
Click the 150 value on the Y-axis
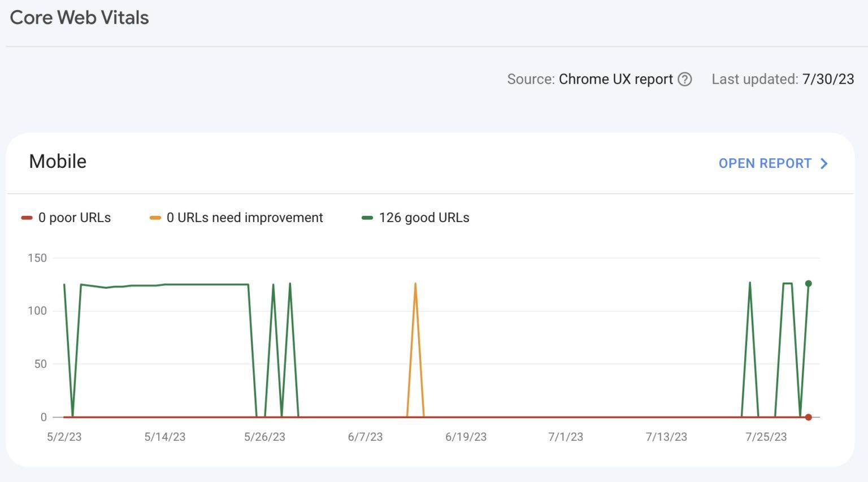(x=37, y=258)
